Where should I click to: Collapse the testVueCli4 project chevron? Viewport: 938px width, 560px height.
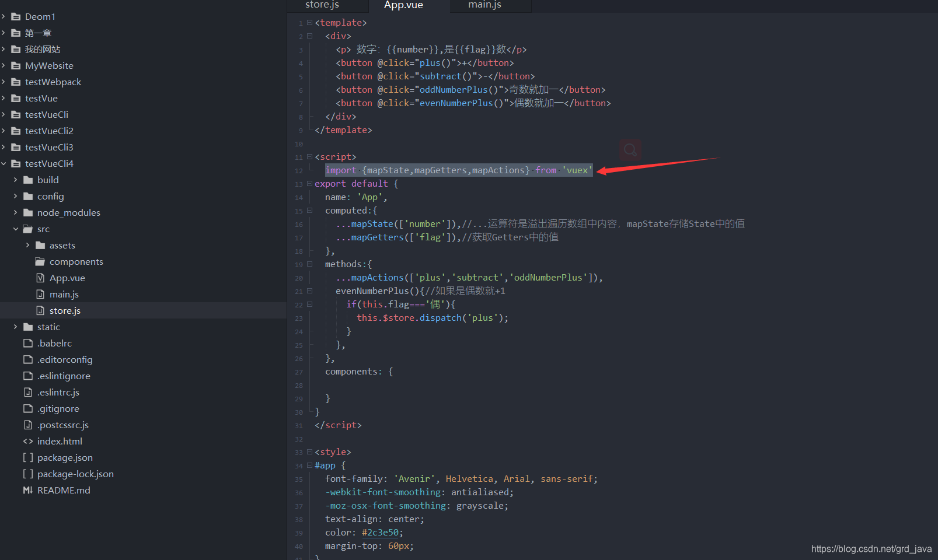click(x=4, y=164)
